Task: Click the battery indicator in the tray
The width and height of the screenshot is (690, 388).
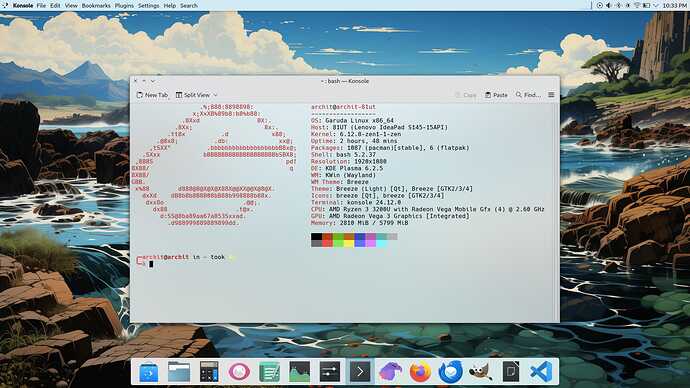Action: click(x=646, y=6)
